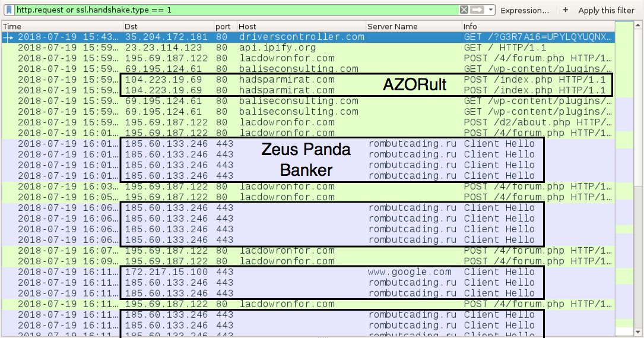This screenshot has width=644, height=338.
Task: Select destination IP 23.23.114.123
Action: click(163, 48)
